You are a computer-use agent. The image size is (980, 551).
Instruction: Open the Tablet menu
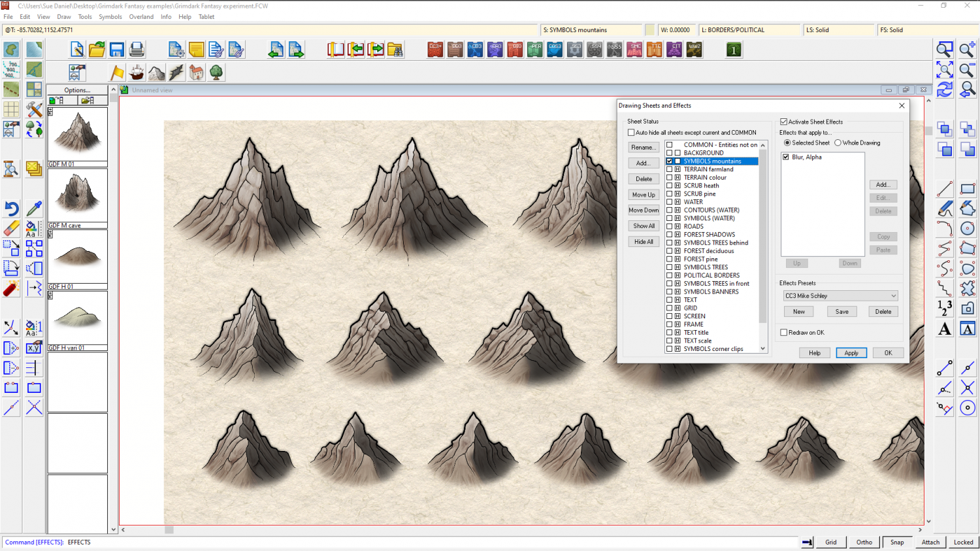click(206, 17)
